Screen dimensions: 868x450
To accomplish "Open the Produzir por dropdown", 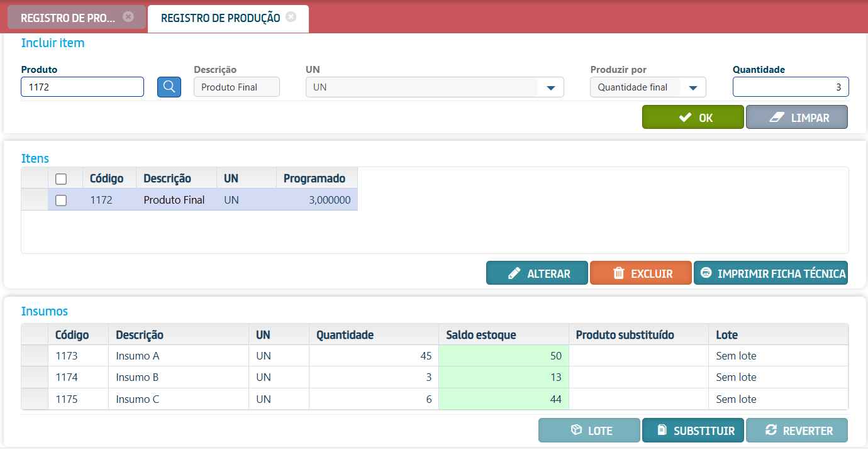I will [x=648, y=87].
